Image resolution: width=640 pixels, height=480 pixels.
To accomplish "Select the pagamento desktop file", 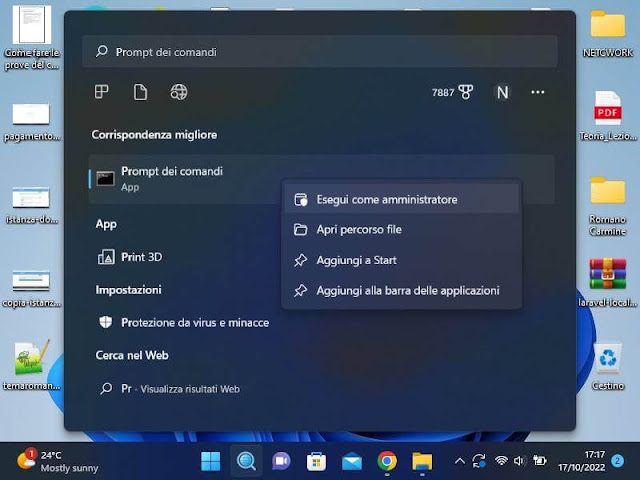I will tap(32, 122).
